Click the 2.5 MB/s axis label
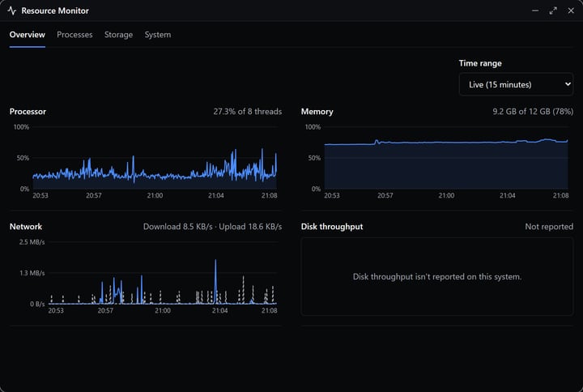The height and width of the screenshot is (392, 583). coord(32,242)
